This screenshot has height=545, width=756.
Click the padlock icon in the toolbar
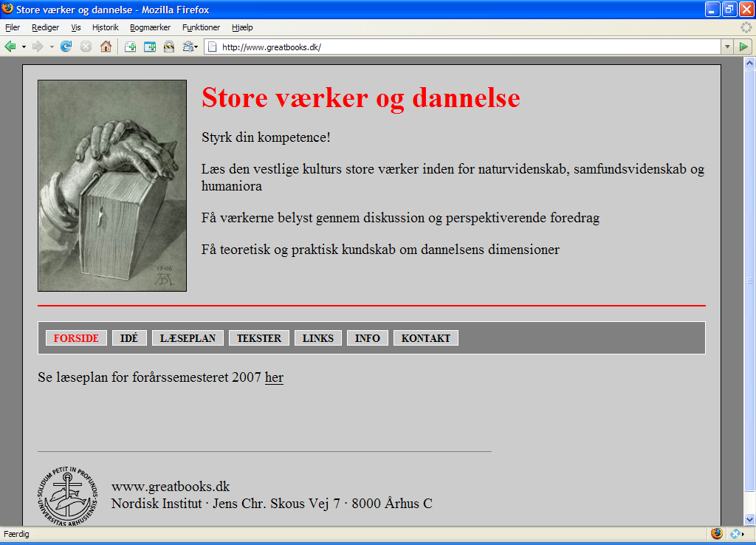pyautogui.click(x=169, y=47)
